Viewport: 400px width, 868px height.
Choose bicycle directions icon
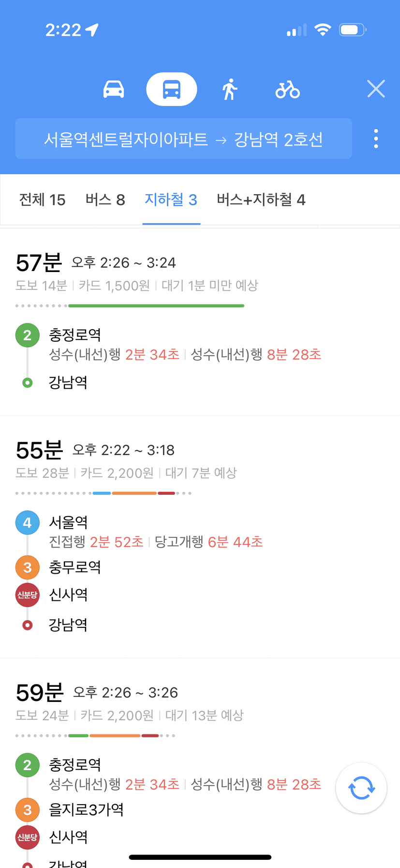point(288,90)
